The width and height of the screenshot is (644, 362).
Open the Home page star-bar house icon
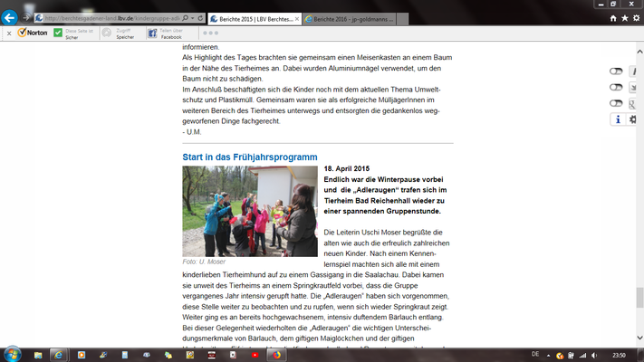tap(613, 18)
